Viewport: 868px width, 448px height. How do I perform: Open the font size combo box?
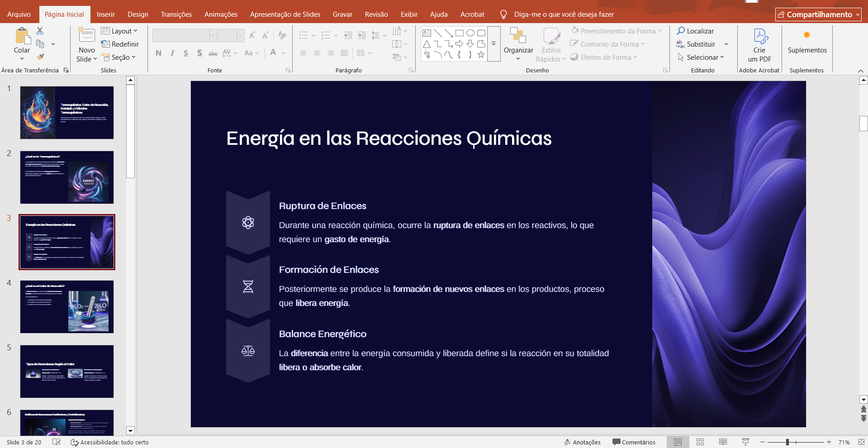231,35
